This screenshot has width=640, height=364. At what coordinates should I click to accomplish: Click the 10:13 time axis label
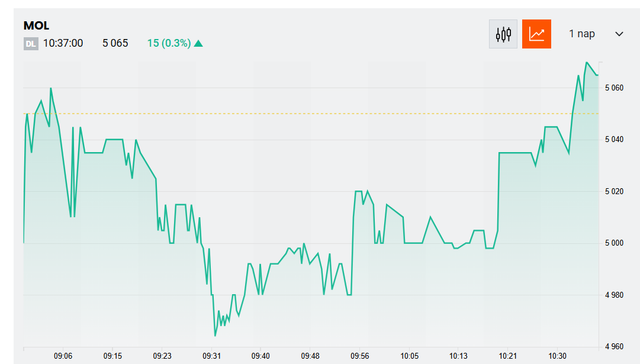click(458, 356)
